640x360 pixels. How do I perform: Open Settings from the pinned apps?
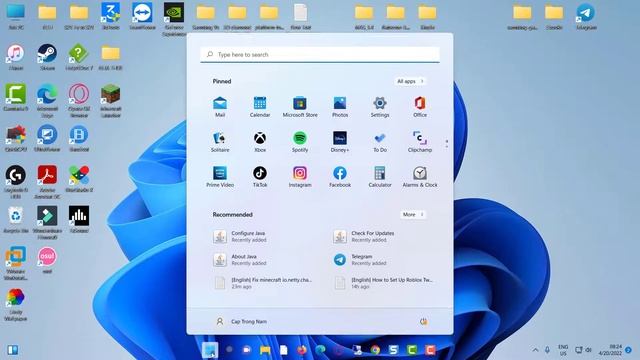point(380,107)
